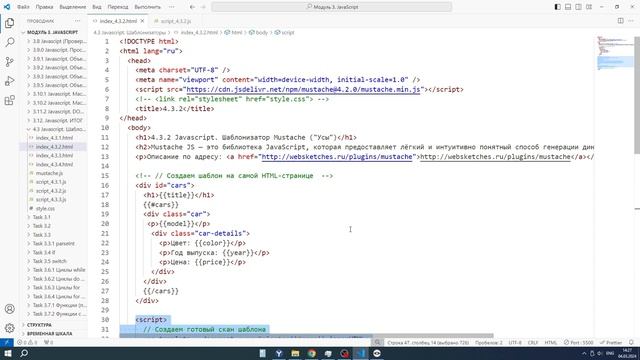
Task: Click the code minimap
Action: (615, 53)
